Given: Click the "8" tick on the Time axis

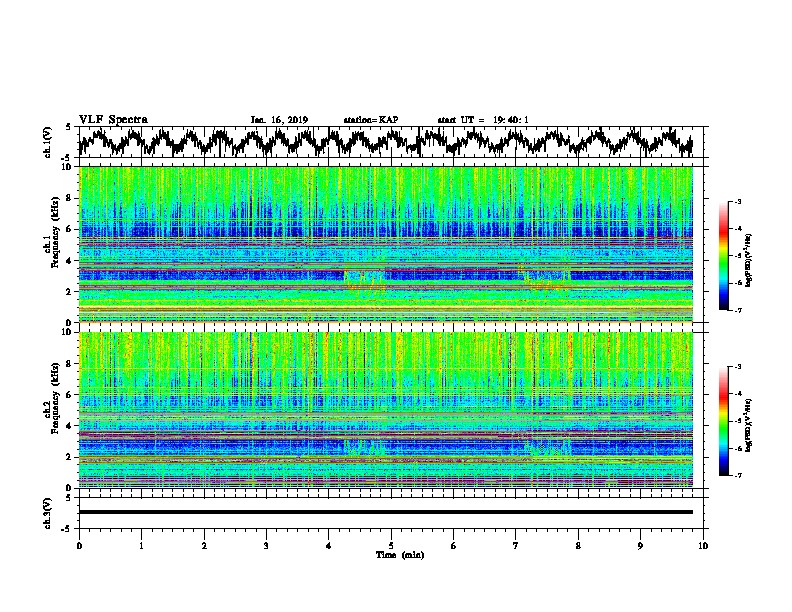Looking at the screenshot, I should [578, 546].
